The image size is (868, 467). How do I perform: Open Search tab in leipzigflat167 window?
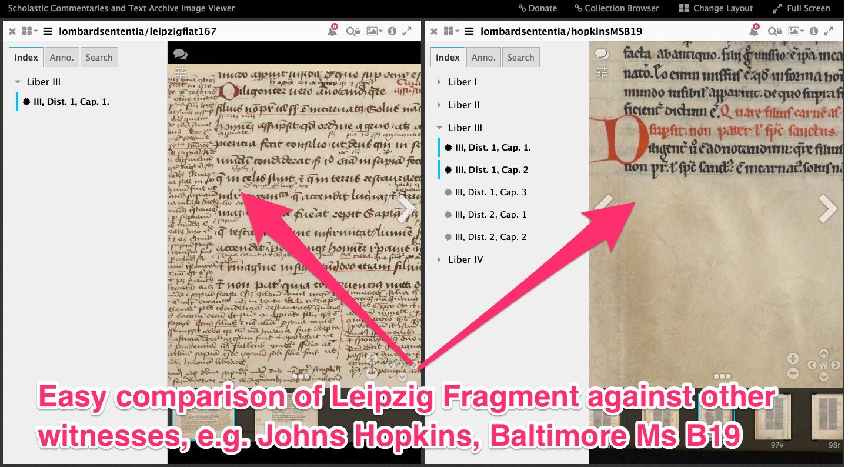click(x=99, y=57)
